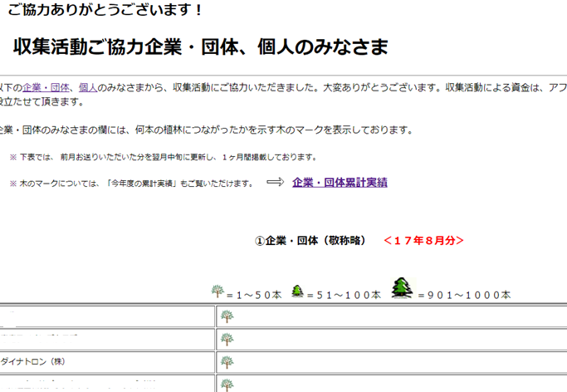Follow the 企業・団体累計実績 link
Viewport: 567px width, 392px height.
tap(340, 183)
